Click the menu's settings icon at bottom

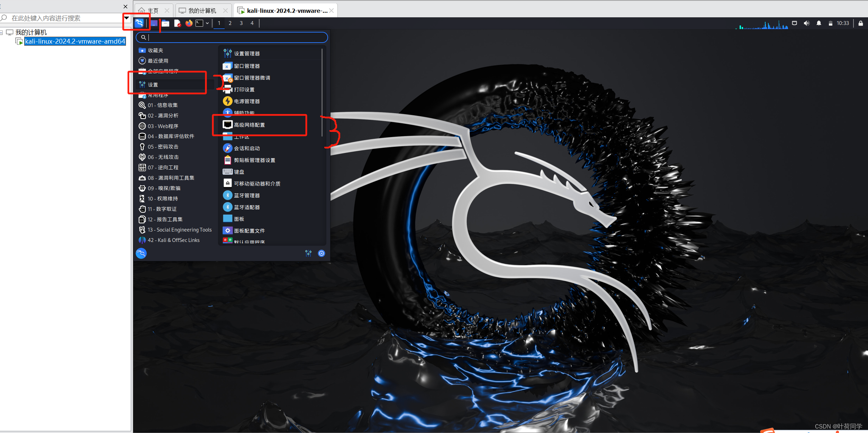pos(308,253)
